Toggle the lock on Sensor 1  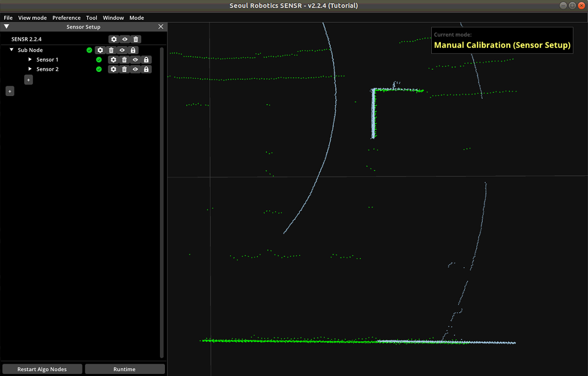coord(146,60)
